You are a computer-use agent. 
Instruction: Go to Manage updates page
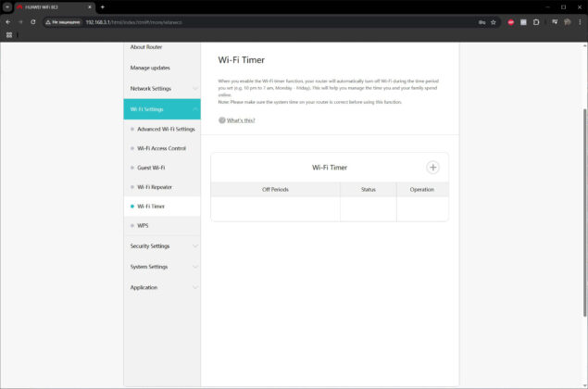click(150, 68)
